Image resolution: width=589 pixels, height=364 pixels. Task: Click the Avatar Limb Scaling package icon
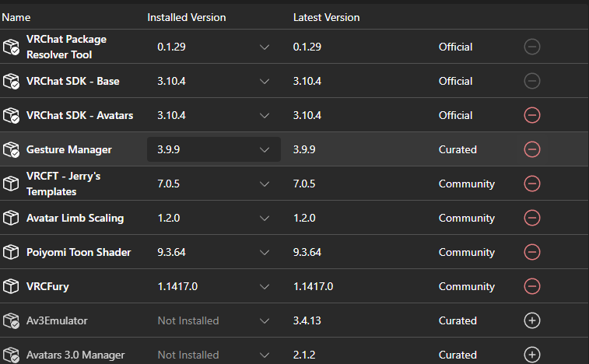coord(11,218)
